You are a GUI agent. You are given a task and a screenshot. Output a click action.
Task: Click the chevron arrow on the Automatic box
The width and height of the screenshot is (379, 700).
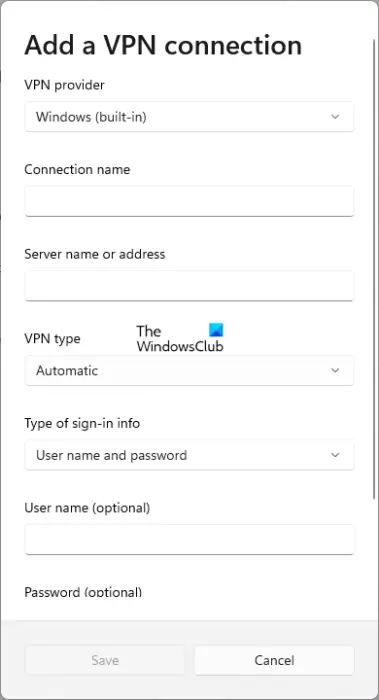pos(335,371)
